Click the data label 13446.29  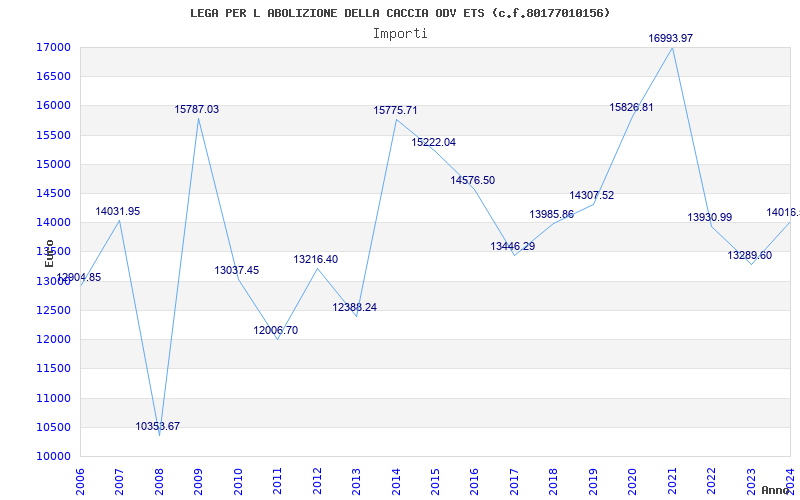513,246
